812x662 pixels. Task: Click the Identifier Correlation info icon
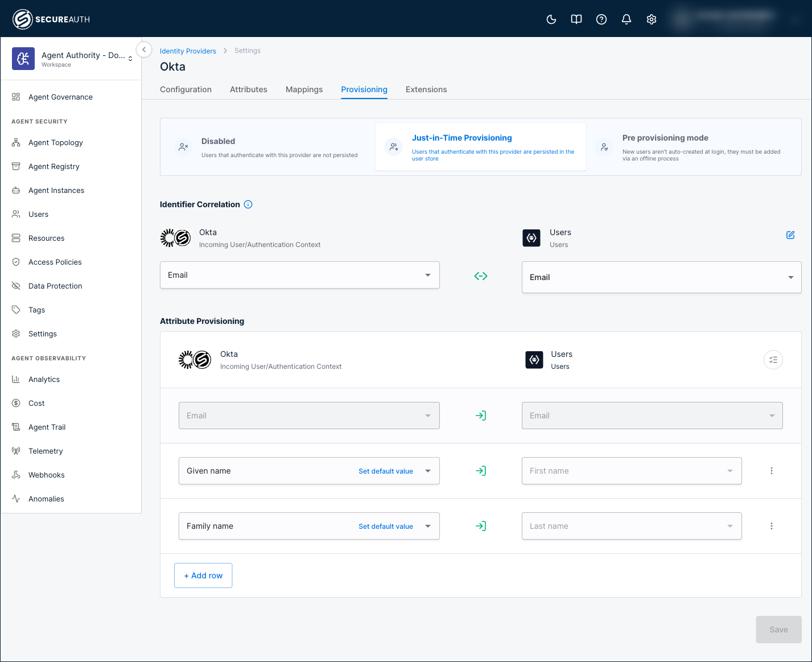[x=248, y=204]
